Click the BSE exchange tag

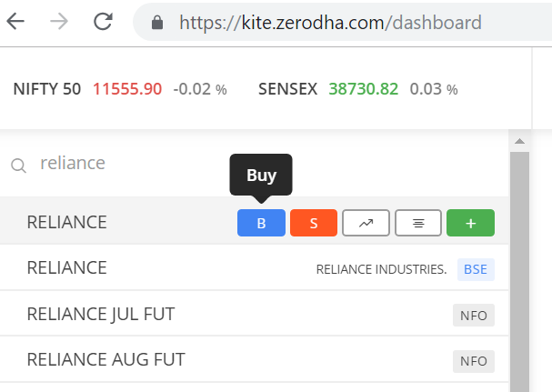pos(476,269)
